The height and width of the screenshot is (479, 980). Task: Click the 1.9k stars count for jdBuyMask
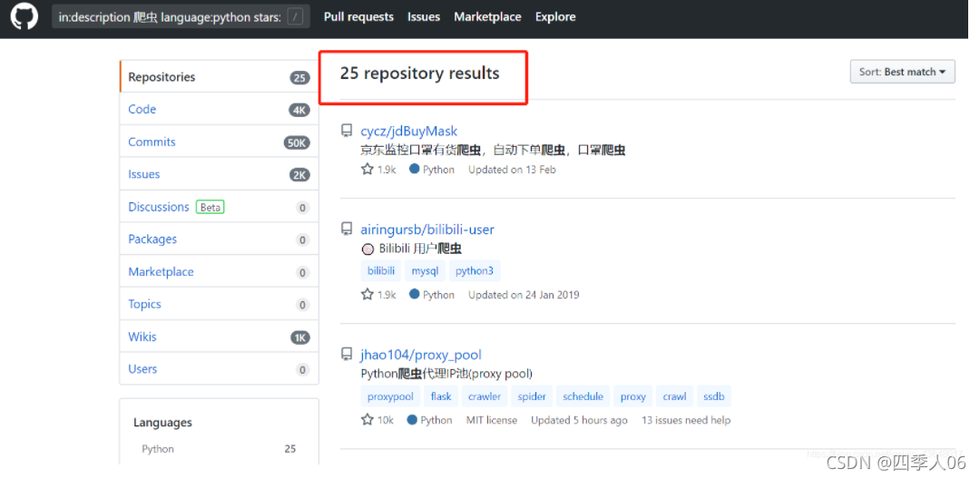pos(387,170)
